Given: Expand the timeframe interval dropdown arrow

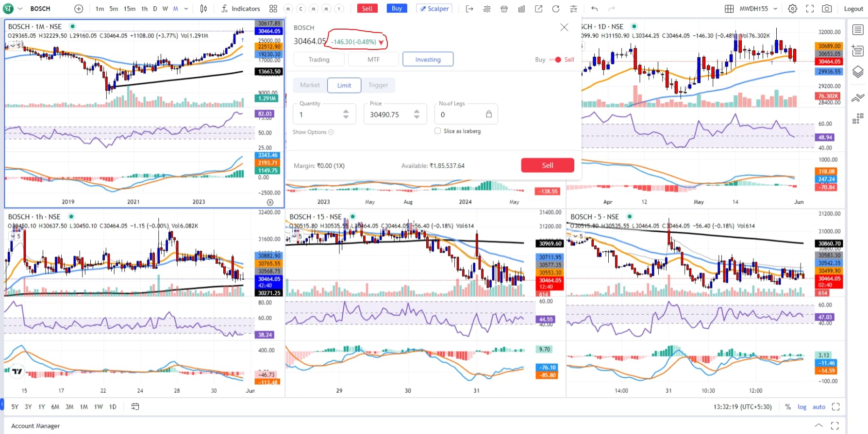Looking at the screenshot, I should click(x=186, y=9).
